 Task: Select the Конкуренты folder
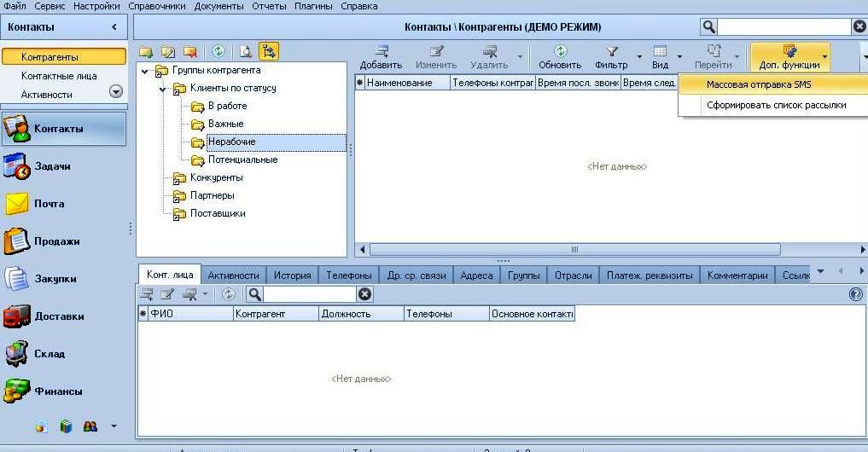pyautogui.click(x=217, y=177)
